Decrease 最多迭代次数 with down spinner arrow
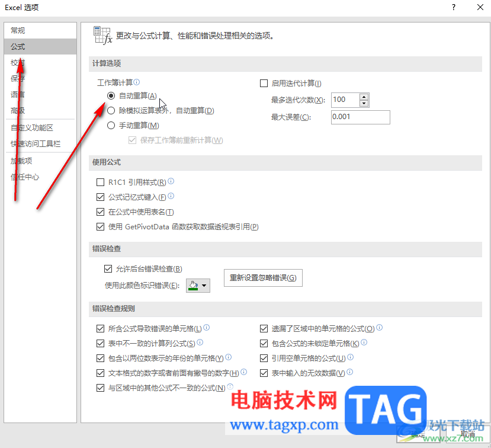The height and width of the screenshot is (448, 491). [x=364, y=103]
